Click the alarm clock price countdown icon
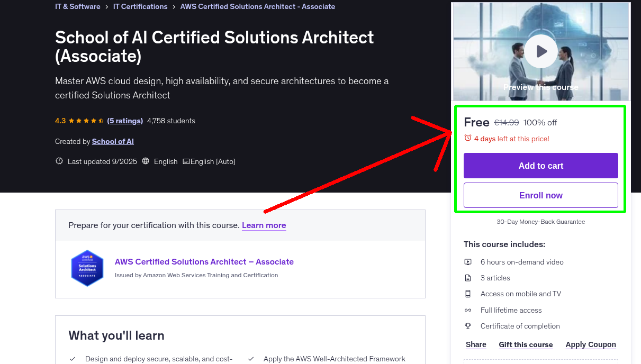The width and height of the screenshot is (641, 364). point(467,137)
